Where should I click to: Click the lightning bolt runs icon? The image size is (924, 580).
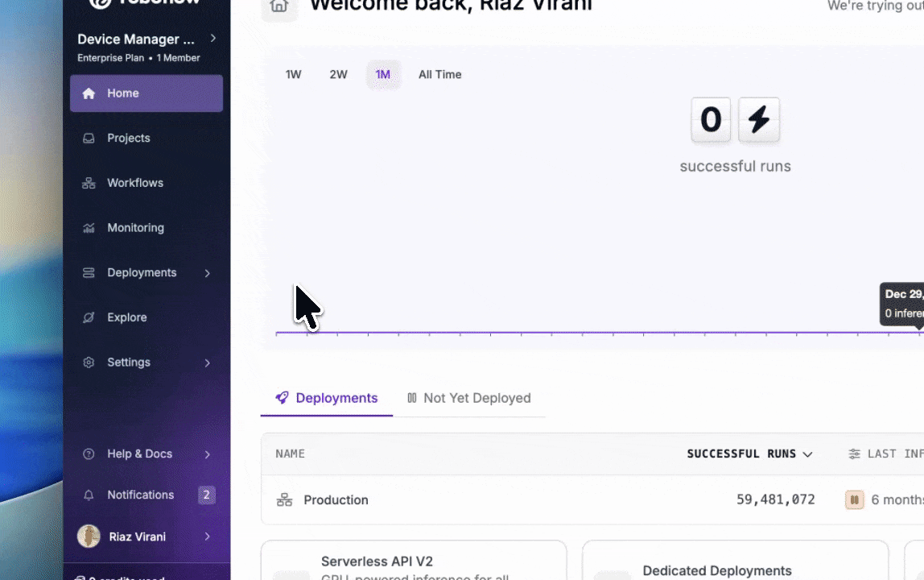(x=758, y=120)
